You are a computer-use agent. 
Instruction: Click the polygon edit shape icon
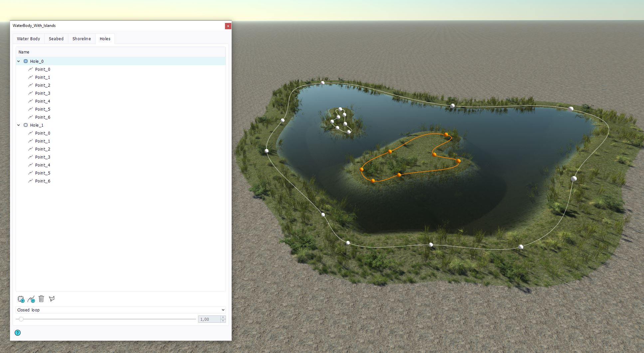click(52, 299)
